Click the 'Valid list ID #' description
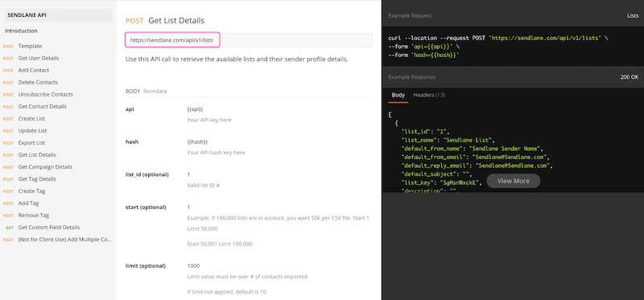The height and width of the screenshot is (300, 644). pyautogui.click(x=204, y=186)
